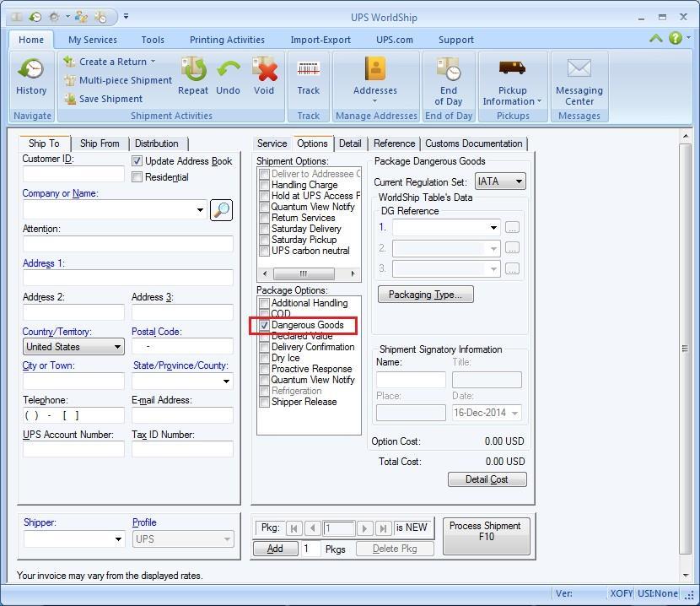Viewport: 700px width, 606px height.
Task: Click Detail Cost button
Action: [487, 479]
